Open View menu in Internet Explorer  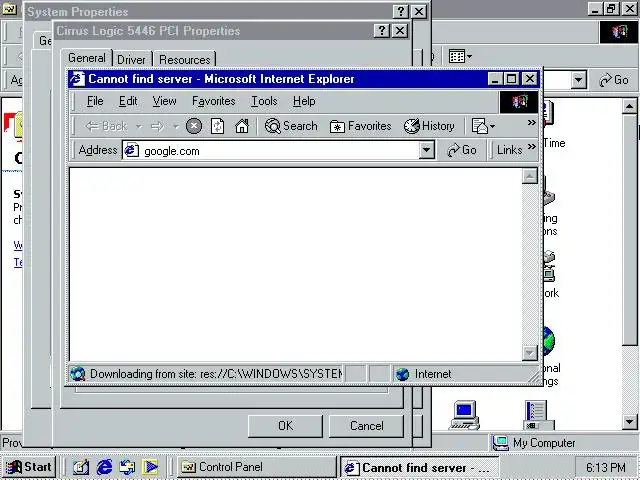[164, 101]
